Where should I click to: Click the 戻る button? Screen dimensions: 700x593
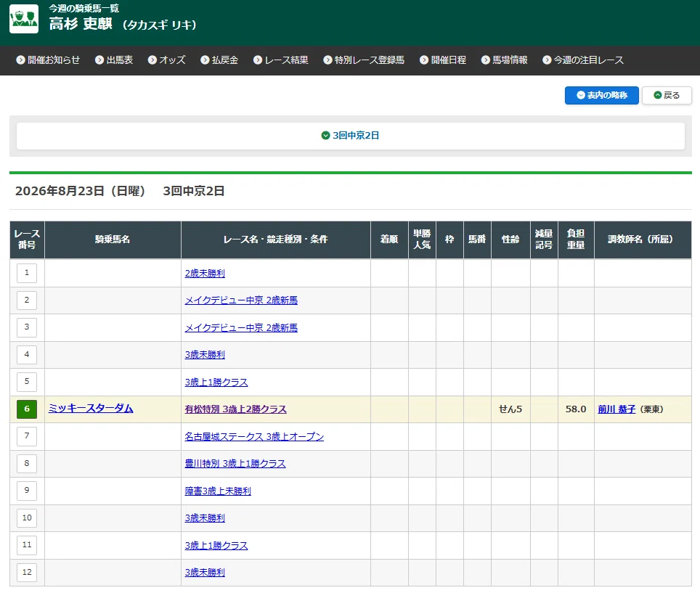click(667, 96)
